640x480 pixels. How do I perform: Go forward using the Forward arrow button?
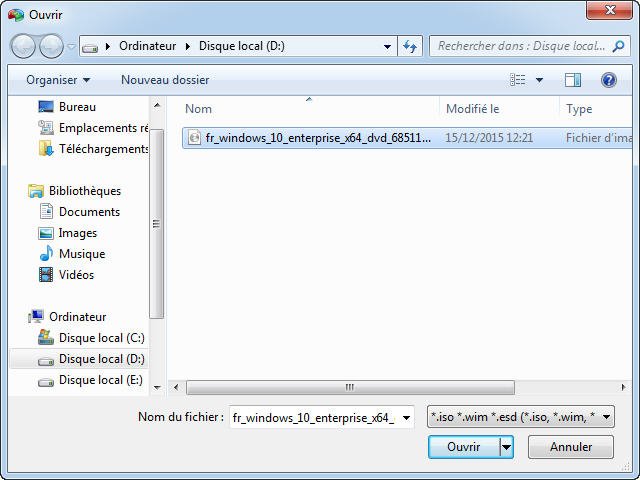pos(51,46)
